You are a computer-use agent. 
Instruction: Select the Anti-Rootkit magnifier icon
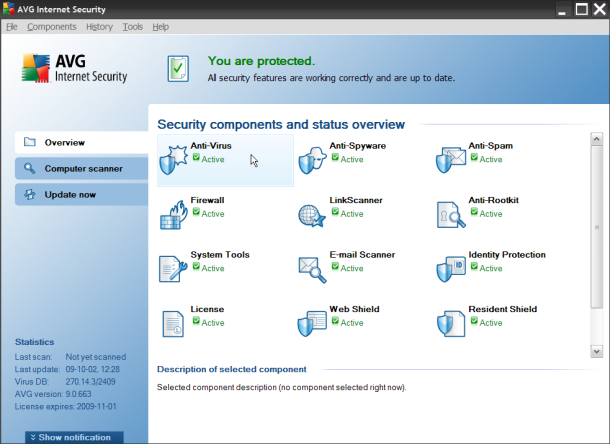coord(451,214)
